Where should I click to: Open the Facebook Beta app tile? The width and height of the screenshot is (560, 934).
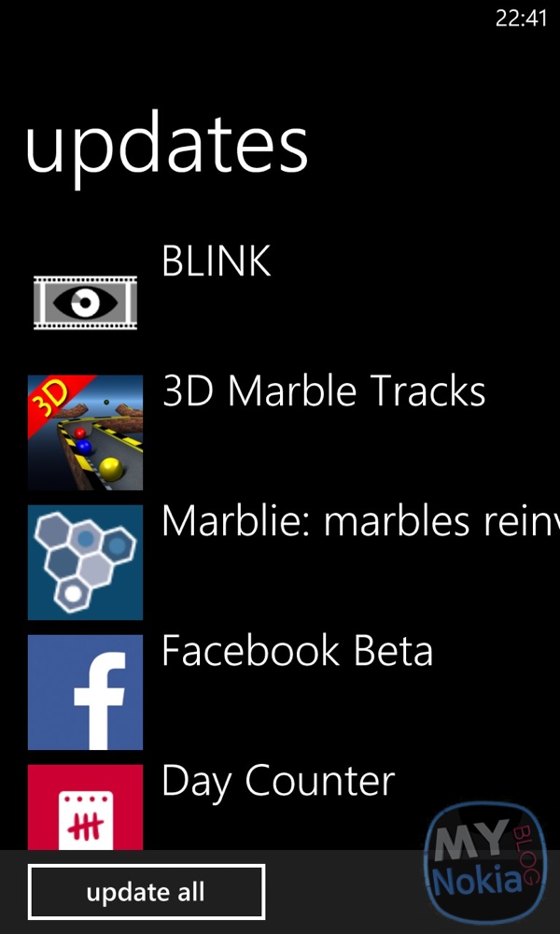85,692
